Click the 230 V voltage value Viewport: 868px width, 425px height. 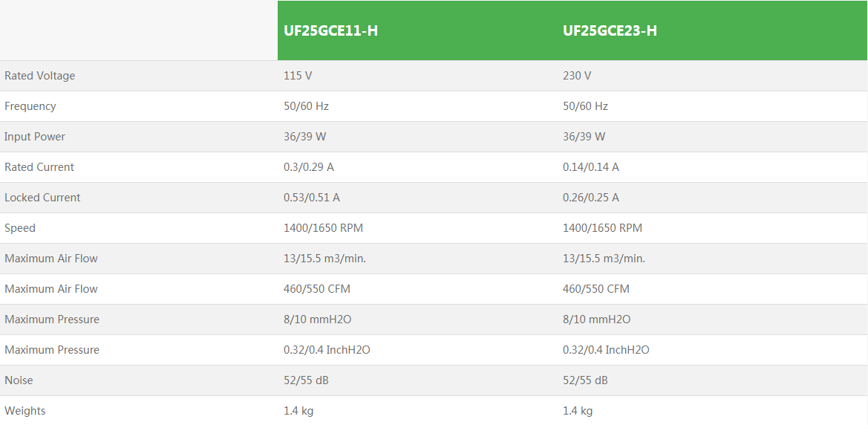(577, 76)
